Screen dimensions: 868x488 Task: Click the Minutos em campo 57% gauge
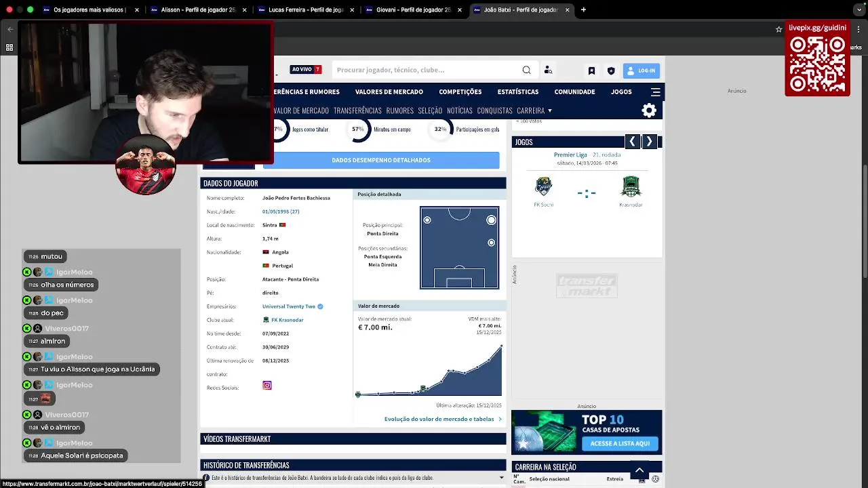point(359,129)
